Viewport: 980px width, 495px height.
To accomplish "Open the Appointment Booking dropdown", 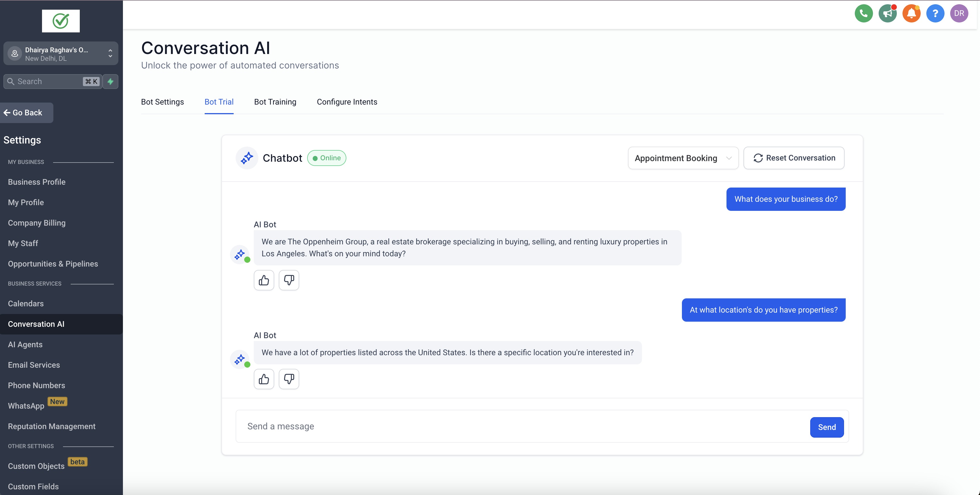I will click(683, 158).
